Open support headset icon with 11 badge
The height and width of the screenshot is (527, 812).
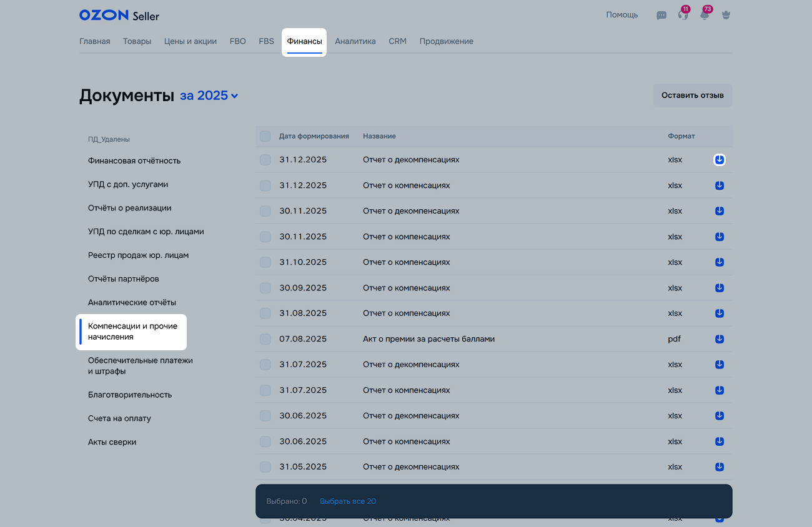point(683,16)
